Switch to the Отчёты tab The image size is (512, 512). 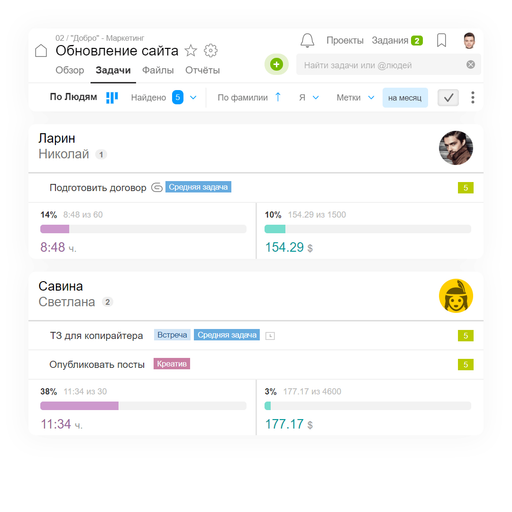(x=202, y=70)
